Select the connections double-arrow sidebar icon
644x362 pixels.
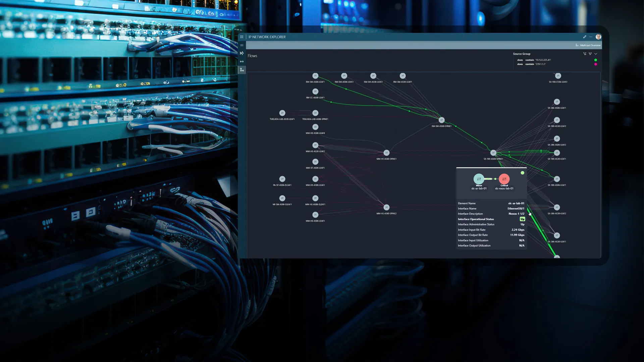pos(241,62)
